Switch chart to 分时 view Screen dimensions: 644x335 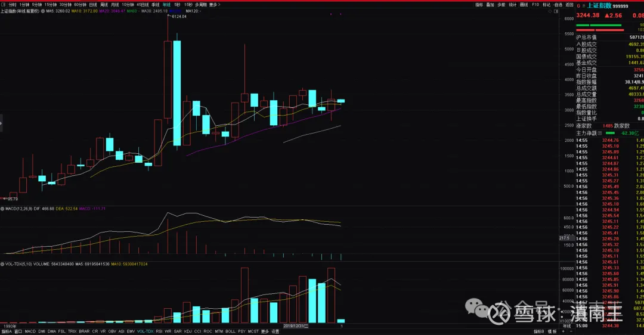[x=13, y=5]
